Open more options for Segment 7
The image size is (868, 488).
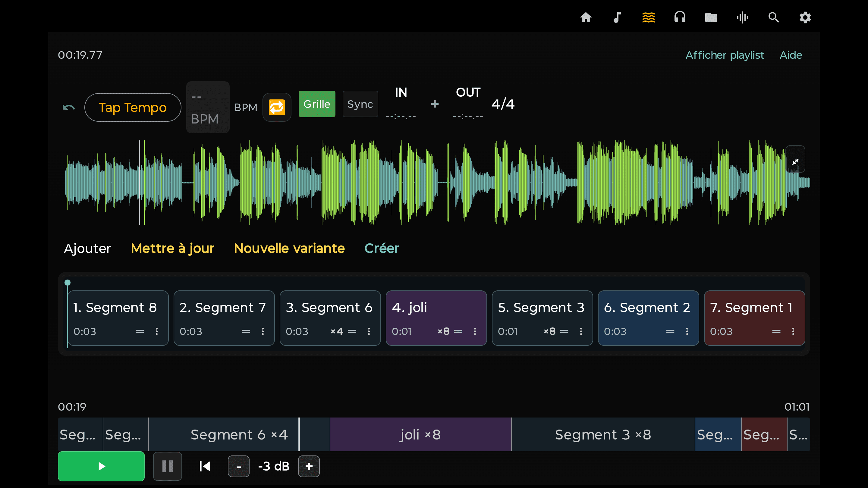[263, 331]
